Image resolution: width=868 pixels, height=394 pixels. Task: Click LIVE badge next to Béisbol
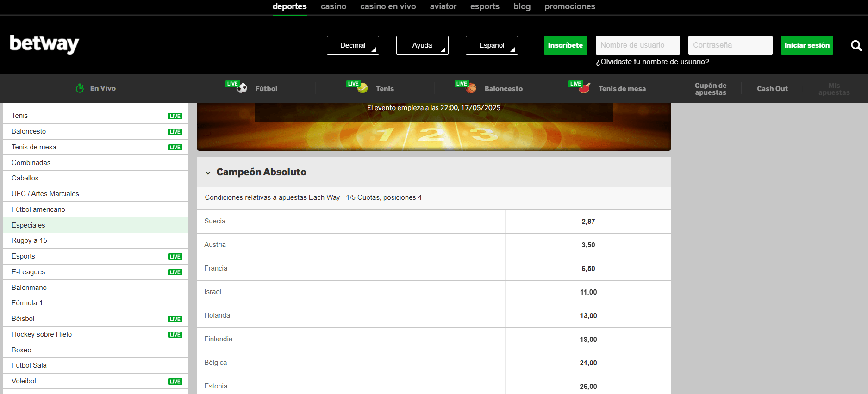[x=175, y=319]
